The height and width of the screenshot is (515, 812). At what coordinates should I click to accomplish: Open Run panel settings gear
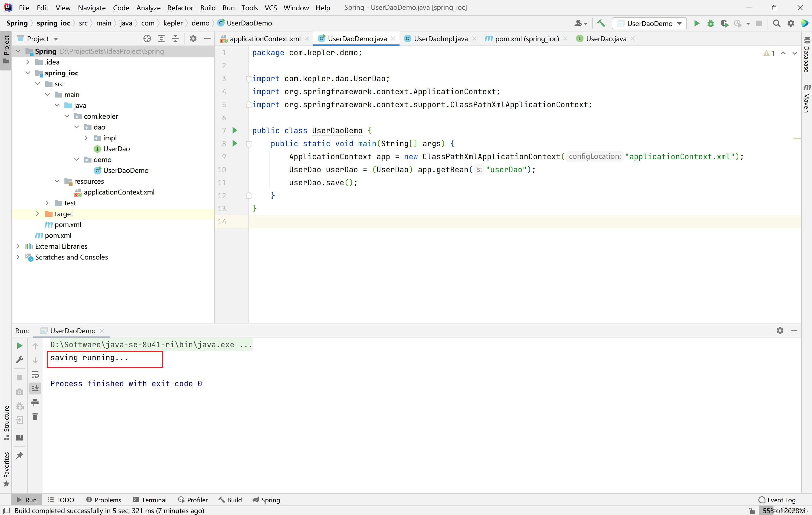tap(780, 331)
